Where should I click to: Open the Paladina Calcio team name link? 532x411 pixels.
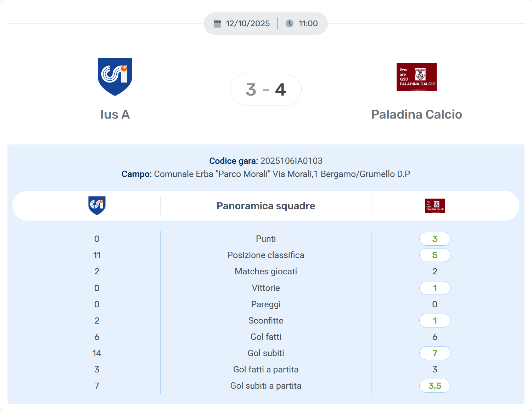coord(416,114)
